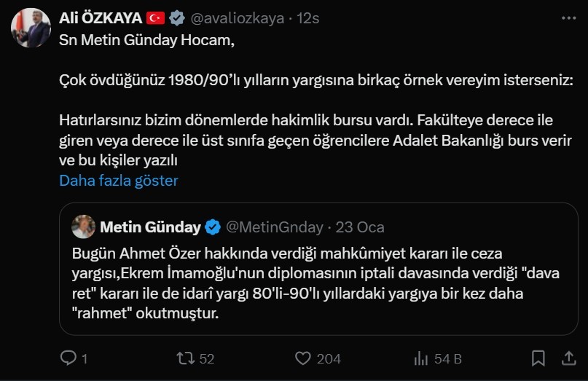Click the @avaliozkaya handle
This screenshot has height=381, width=588.
pos(238,18)
